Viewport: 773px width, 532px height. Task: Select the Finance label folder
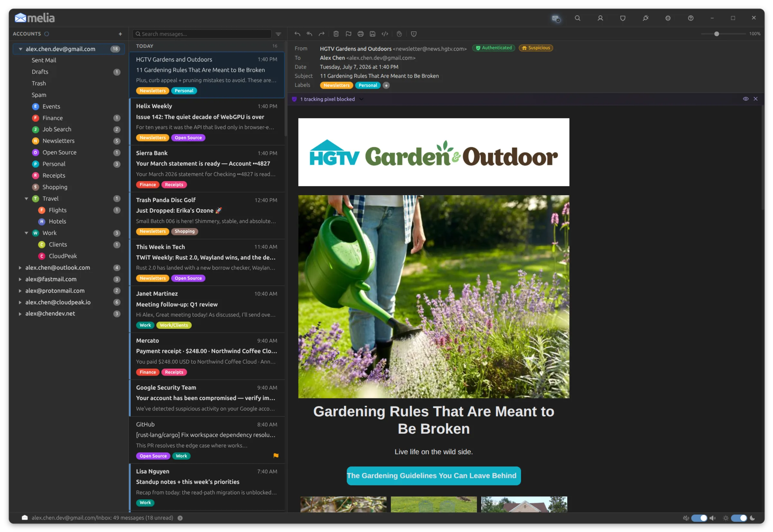[69, 118]
